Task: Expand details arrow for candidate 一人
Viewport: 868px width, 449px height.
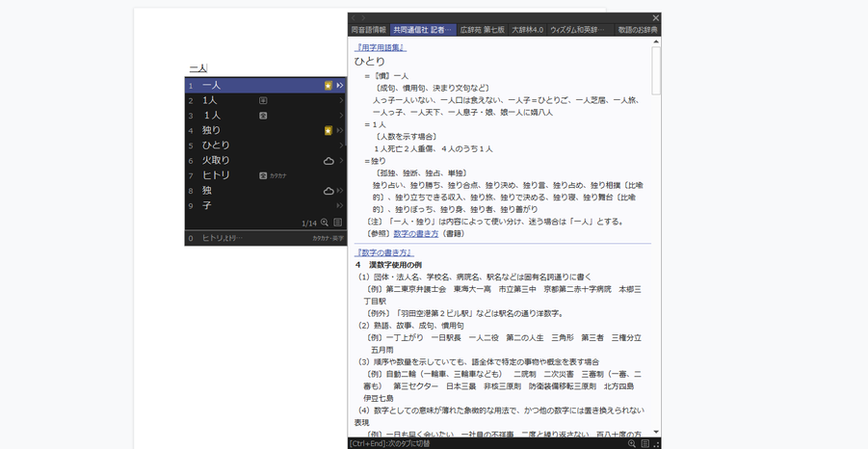Action: (340, 86)
